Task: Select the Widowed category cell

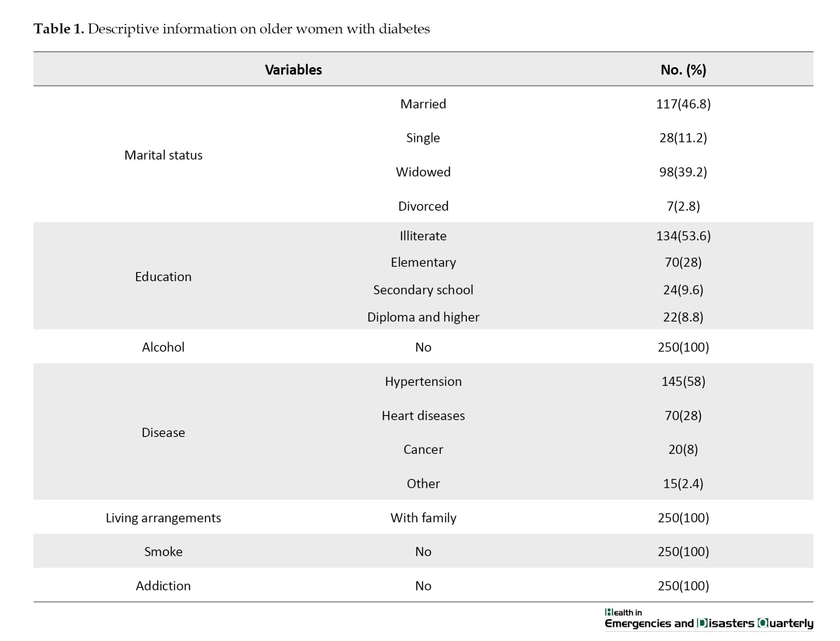Action: tap(423, 172)
